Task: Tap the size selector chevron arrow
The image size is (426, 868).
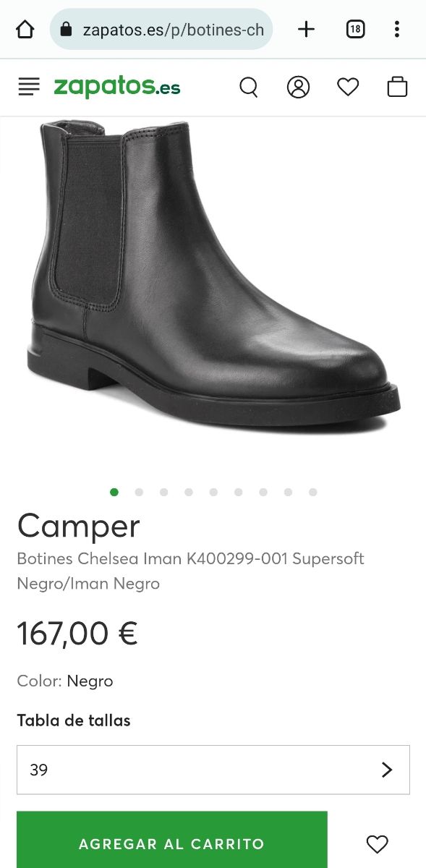Action: point(387,770)
